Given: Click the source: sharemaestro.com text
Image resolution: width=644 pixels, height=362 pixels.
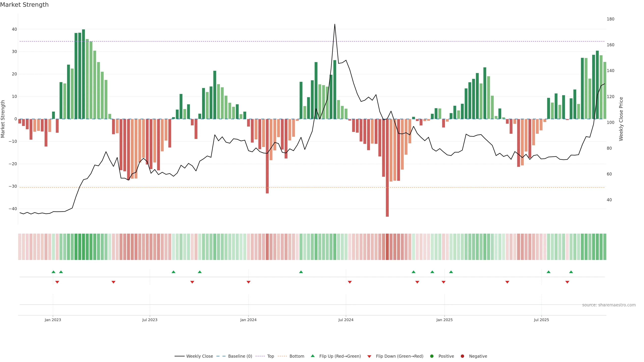Looking at the screenshot, I should click(x=609, y=305).
